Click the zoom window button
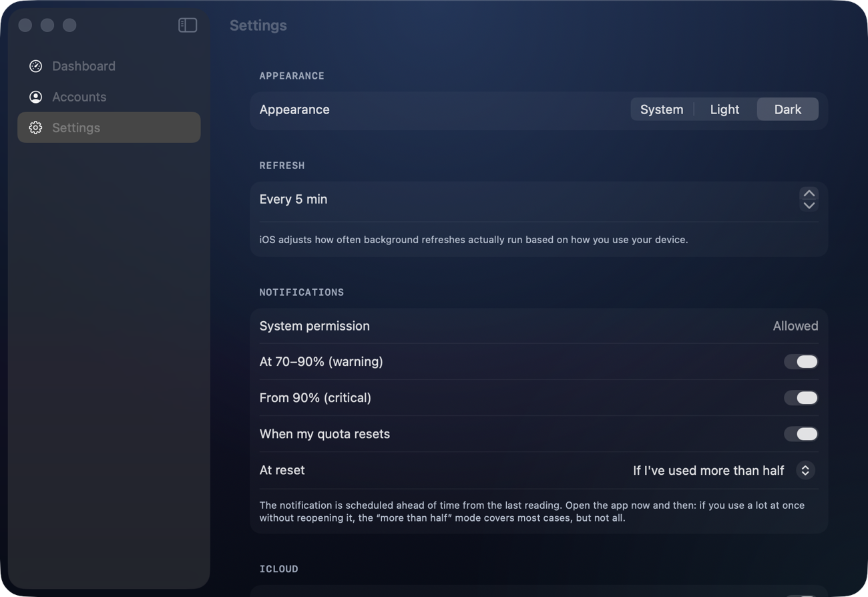Image resolution: width=868 pixels, height=597 pixels. (69, 25)
